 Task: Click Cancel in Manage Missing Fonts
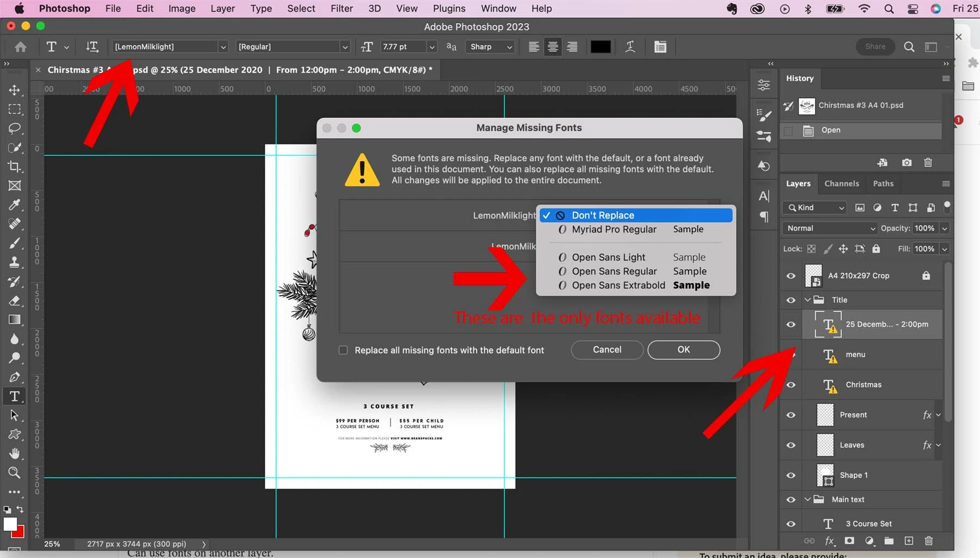click(x=607, y=349)
